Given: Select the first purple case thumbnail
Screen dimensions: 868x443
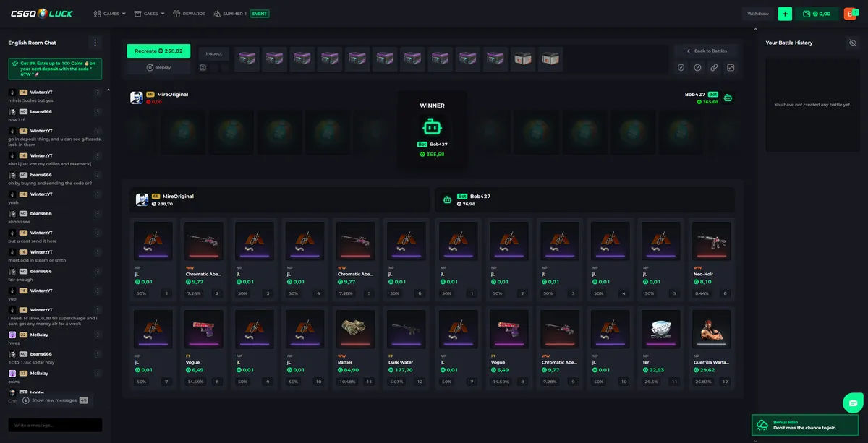Looking at the screenshot, I should [x=247, y=59].
